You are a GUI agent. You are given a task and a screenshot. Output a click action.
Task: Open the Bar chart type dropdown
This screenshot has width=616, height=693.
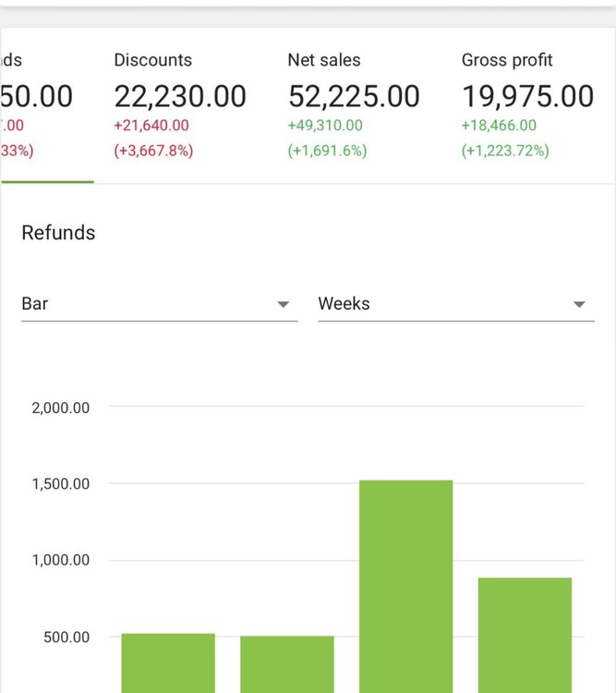tap(159, 304)
